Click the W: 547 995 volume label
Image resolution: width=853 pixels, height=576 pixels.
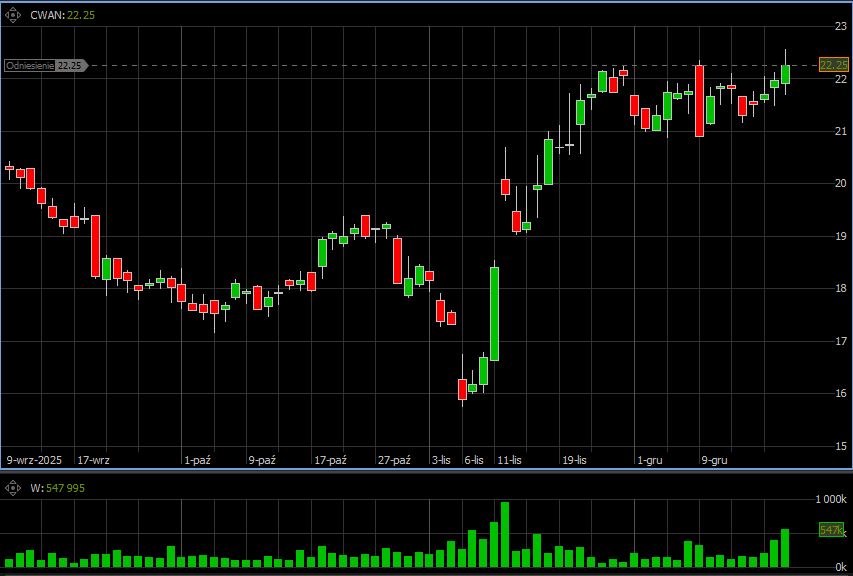tap(58, 487)
